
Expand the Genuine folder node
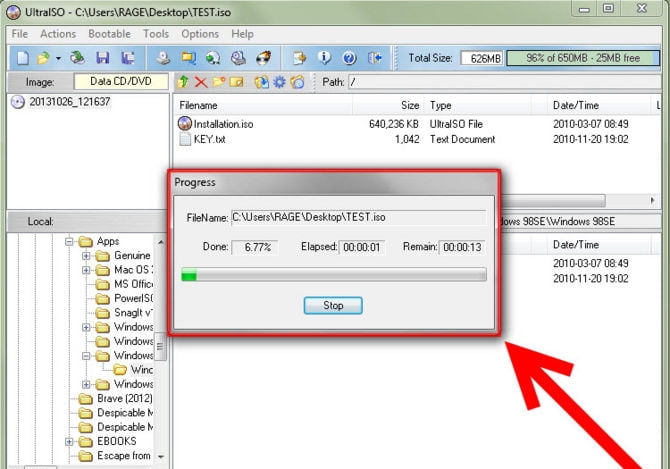(x=87, y=256)
